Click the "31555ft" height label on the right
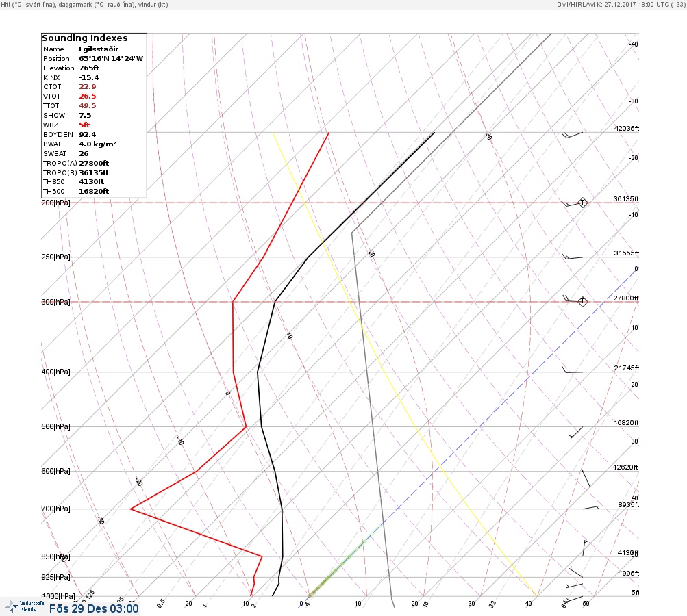 626,253
